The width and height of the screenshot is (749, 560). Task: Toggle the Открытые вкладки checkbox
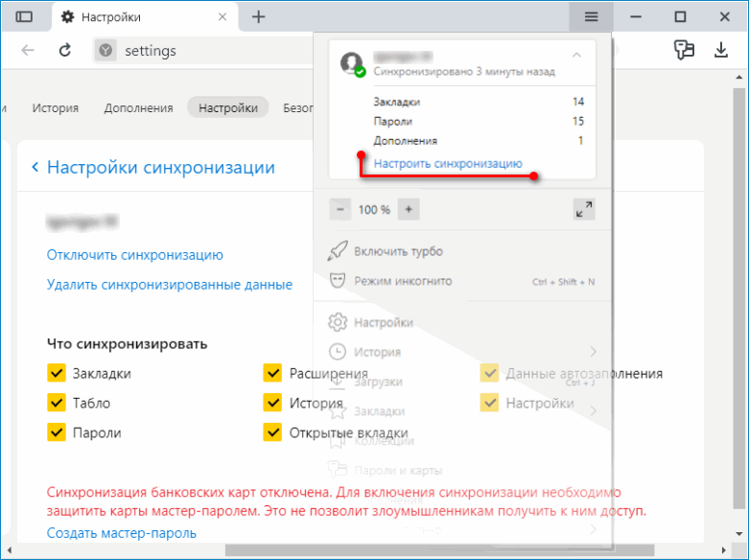point(272,432)
